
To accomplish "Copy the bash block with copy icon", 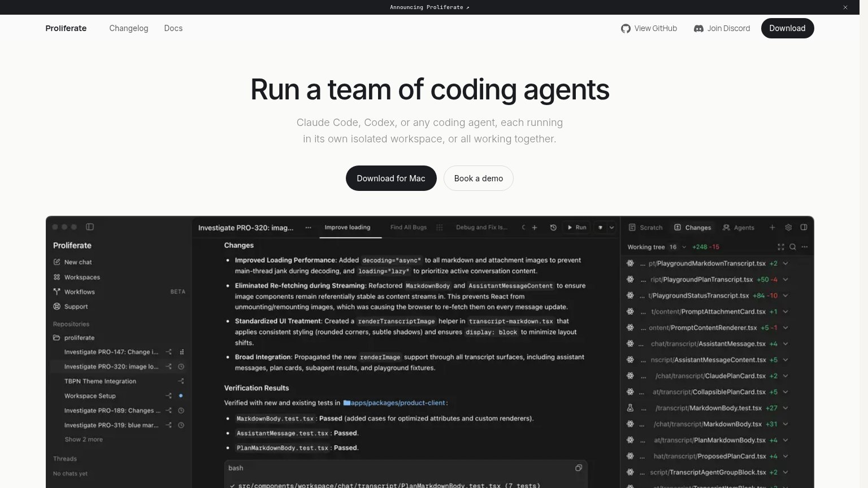I will click(x=579, y=468).
